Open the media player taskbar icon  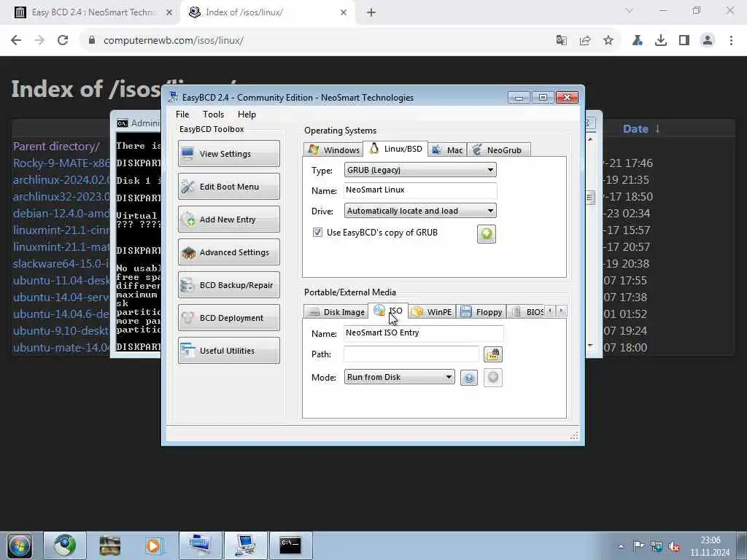coord(155,545)
